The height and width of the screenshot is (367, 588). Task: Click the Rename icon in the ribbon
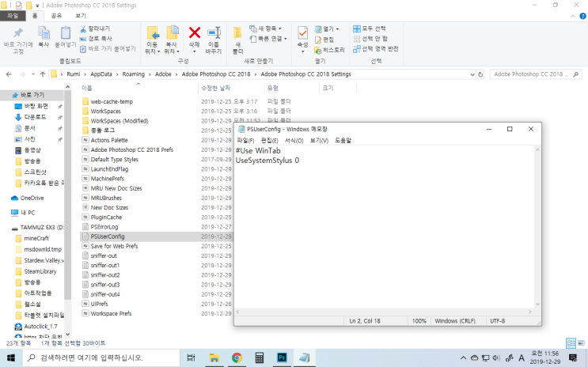[x=214, y=32]
